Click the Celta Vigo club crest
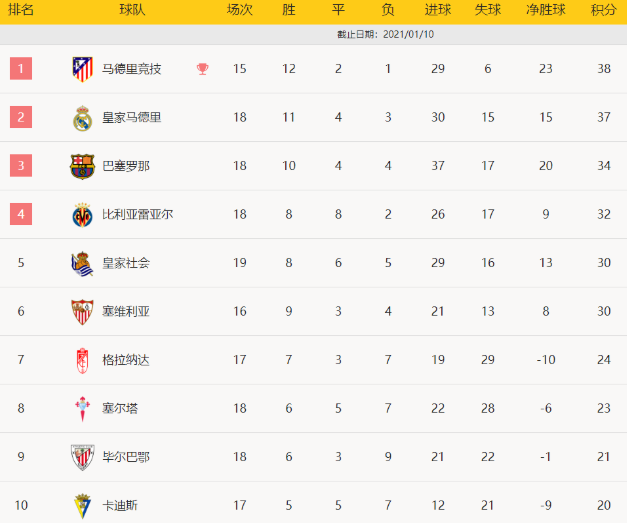The image size is (627, 523). pyautogui.click(x=82, y=408)
